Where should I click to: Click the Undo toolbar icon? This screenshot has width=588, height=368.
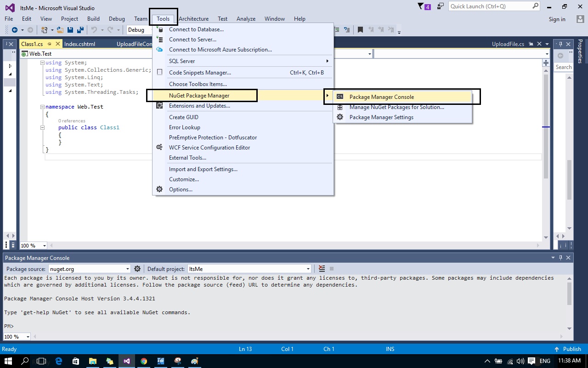(x=95, y=30)
